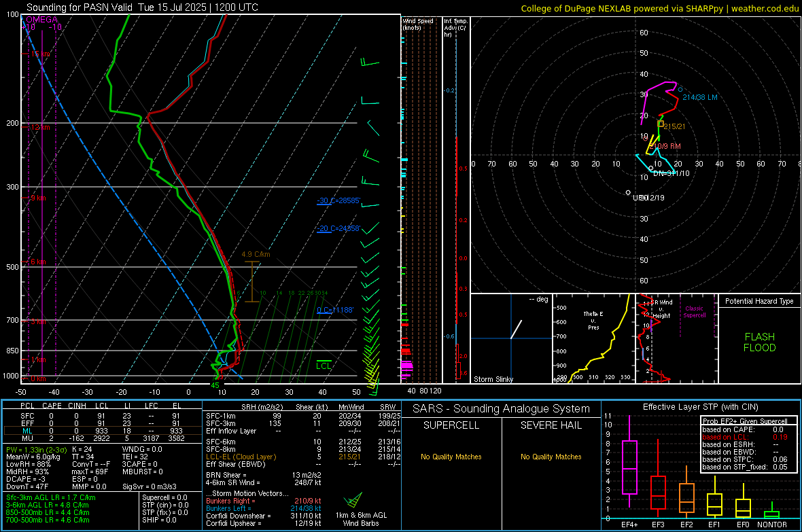Click the 1km & 6km AGL wind barb icon
The image size is (802, 532).
353,500
